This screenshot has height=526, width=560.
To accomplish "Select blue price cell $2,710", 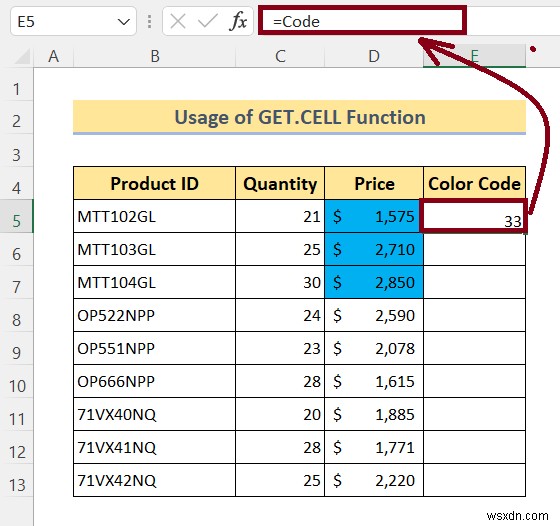I will coord(374,249).
